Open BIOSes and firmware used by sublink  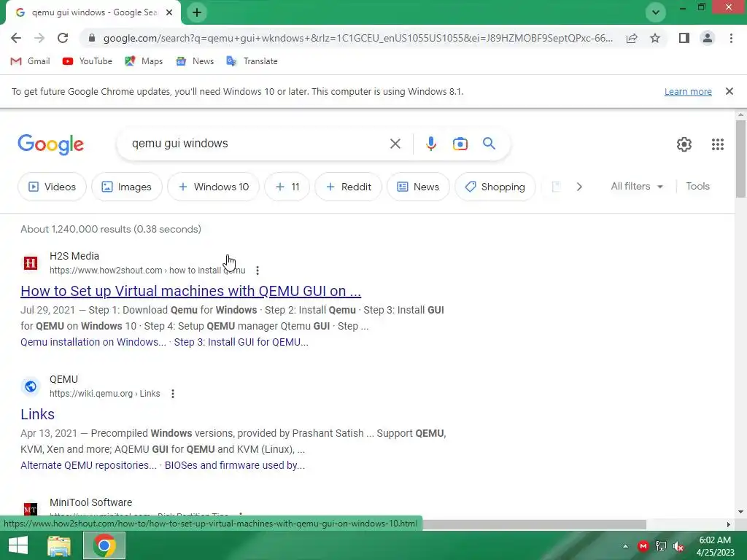tap(235, 465)
